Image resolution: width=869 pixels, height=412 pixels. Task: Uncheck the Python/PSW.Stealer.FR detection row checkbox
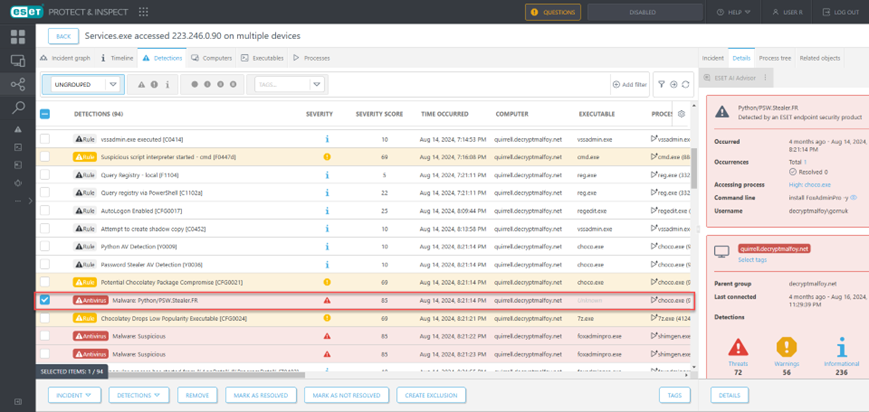45,300
